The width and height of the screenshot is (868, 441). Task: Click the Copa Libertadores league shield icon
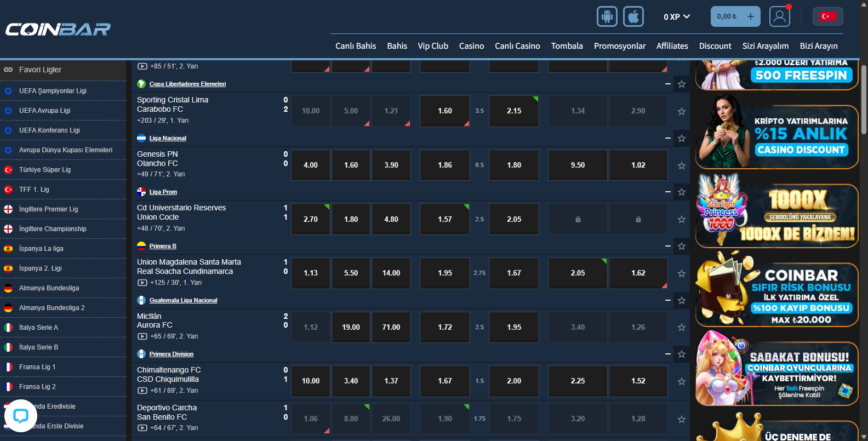(141, 84)
